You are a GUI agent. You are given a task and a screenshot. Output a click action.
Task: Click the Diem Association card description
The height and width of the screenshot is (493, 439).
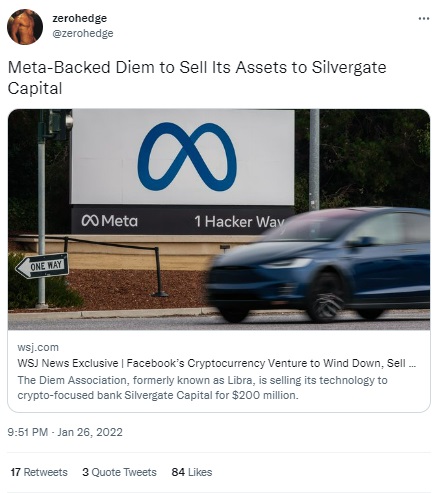coord(202,388)
